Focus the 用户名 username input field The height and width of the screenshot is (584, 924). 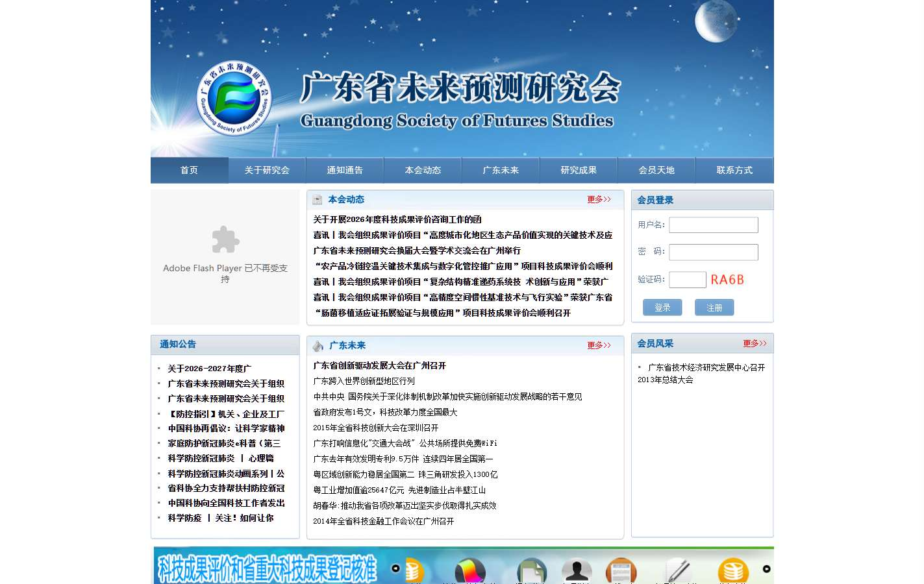tap(714, 225)
